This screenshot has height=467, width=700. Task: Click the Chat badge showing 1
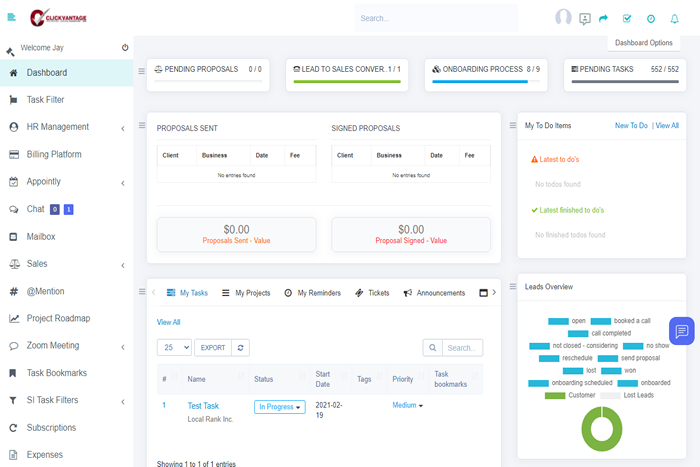pos(68,209)
